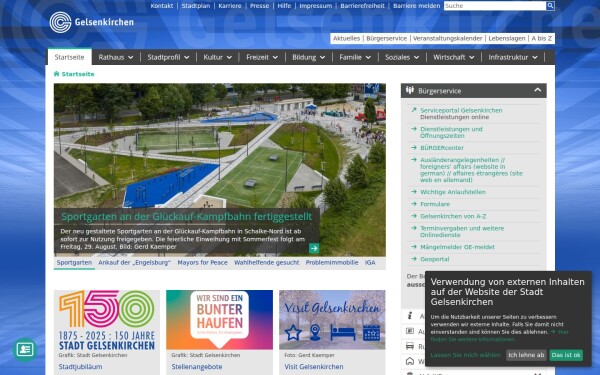The width and height of the screenshot is (600, 375).
Task: Click the ID card sidebar icon
Action: click(410, 331)
